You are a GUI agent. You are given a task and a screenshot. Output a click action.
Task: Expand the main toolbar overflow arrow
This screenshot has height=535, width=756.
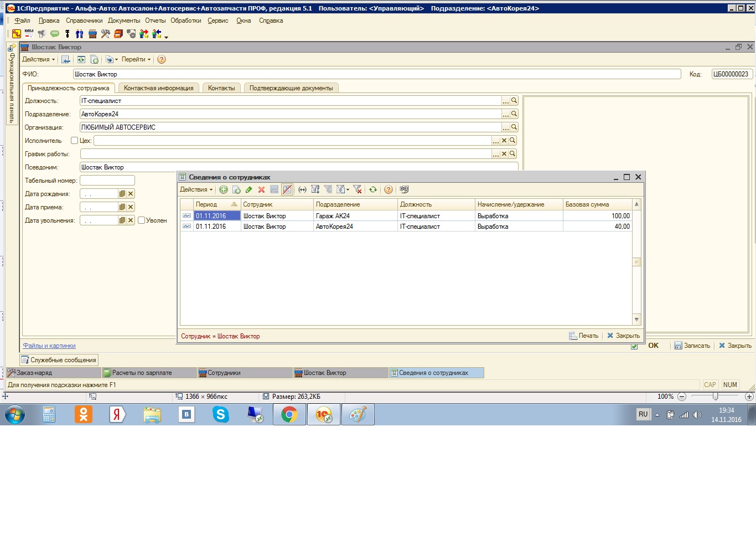[x=166, y=37]
